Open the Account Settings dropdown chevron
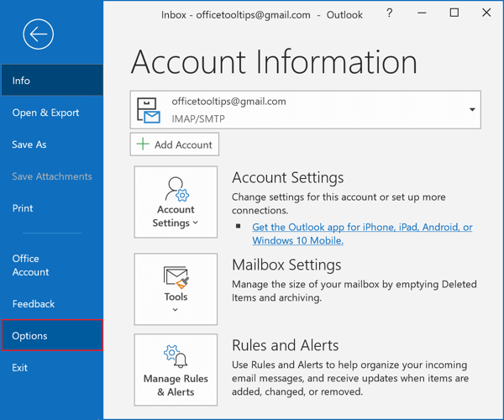 coord(196,223)
